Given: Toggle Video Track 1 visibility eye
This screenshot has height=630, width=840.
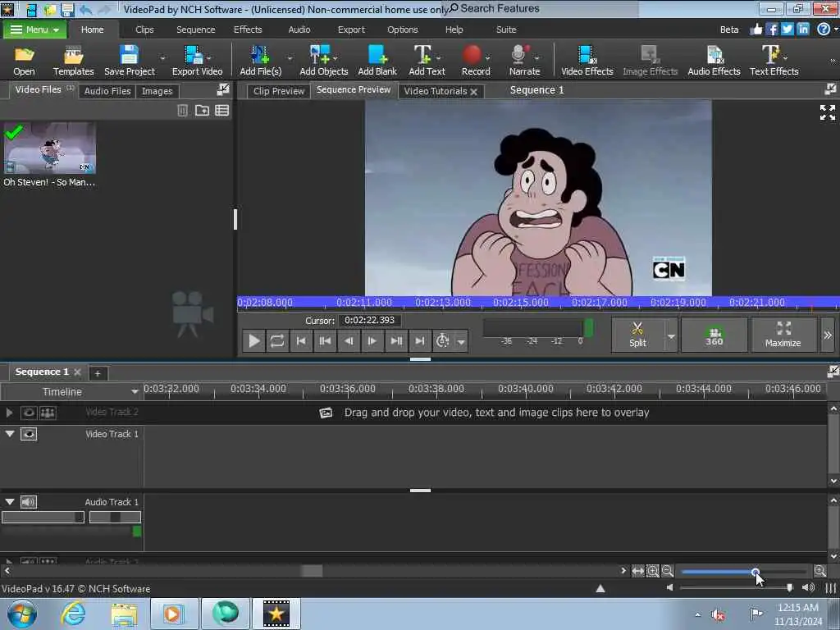Looking at the screenshot, I should pyautogui.click(x=29, y=434).
